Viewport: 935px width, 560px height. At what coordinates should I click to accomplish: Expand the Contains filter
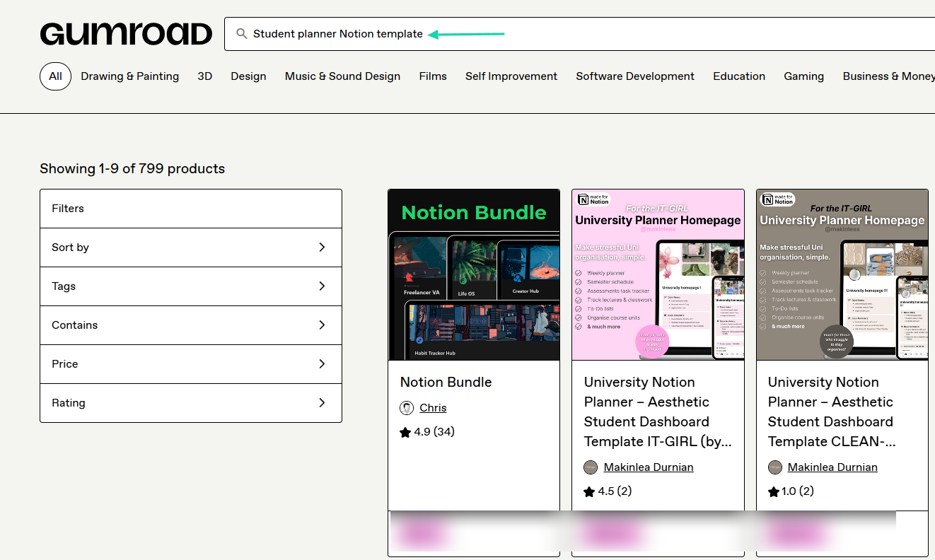pyautogui.click(x=191, y=325)
